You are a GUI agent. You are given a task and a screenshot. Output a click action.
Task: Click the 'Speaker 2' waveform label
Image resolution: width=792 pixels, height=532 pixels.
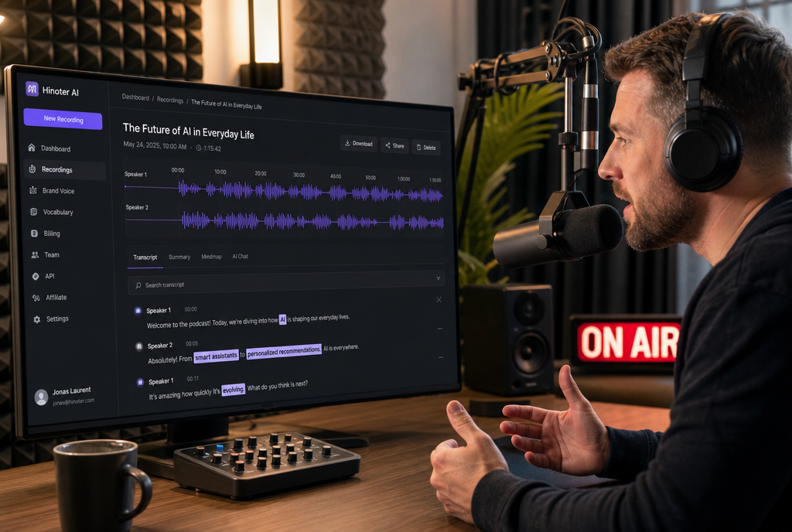pos(137,207)
